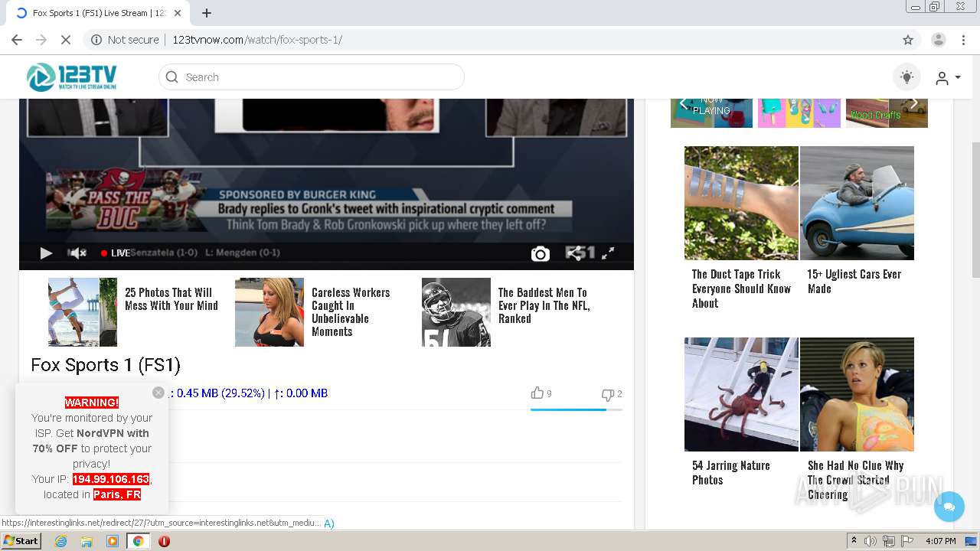The width and height of the screenshot is (980, 551).
Task: Click the Wood Crafts video thumbnail
Action: (887, 112)
